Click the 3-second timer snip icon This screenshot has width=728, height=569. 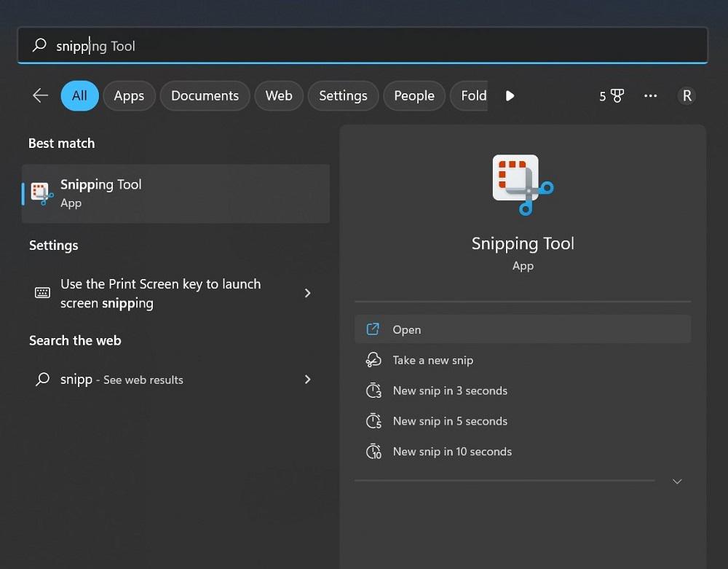pyautogui.click(x=373, y=391)
